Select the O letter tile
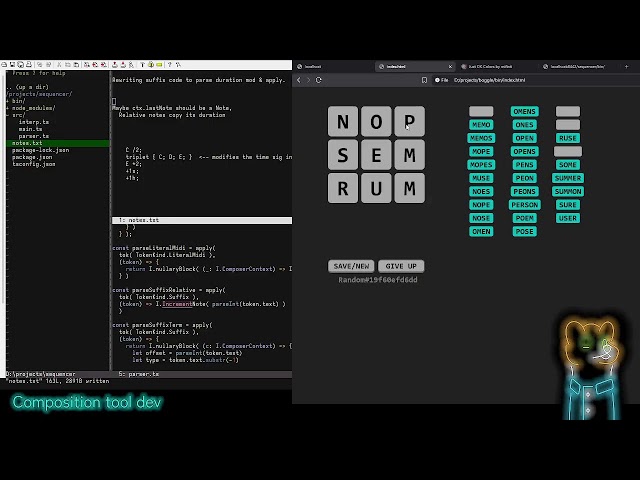The height and width of the screenshot is (480, 640). (376, 121)
